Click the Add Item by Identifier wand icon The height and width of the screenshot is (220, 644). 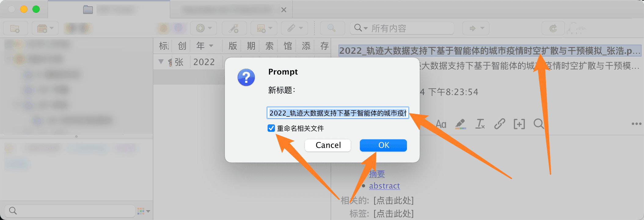(234, 28)
